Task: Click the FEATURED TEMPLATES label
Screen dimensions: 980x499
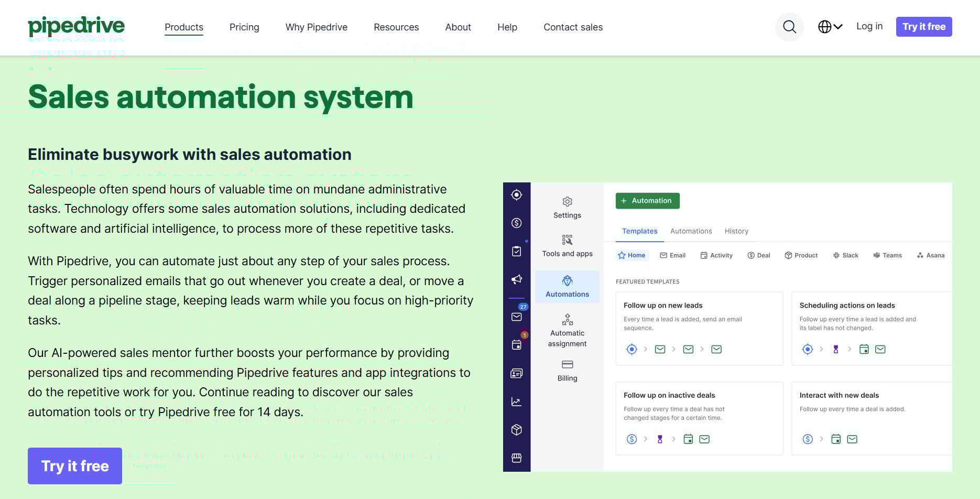Action: (648, 282)
